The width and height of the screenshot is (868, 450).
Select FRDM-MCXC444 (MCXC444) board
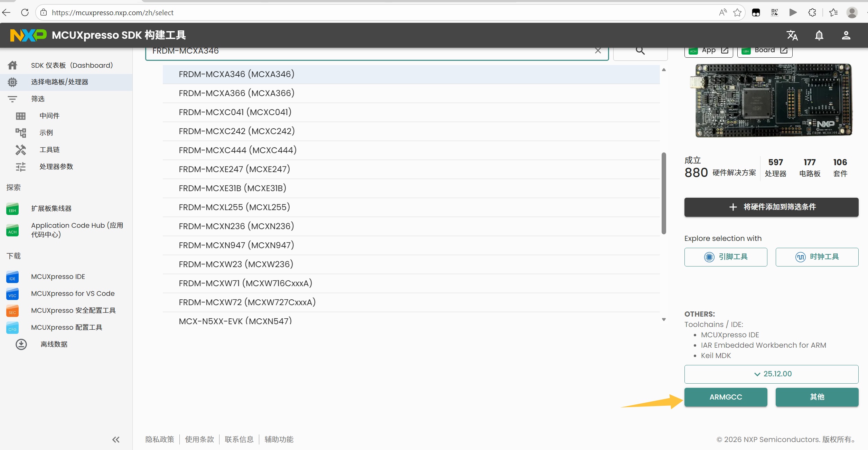411,150
